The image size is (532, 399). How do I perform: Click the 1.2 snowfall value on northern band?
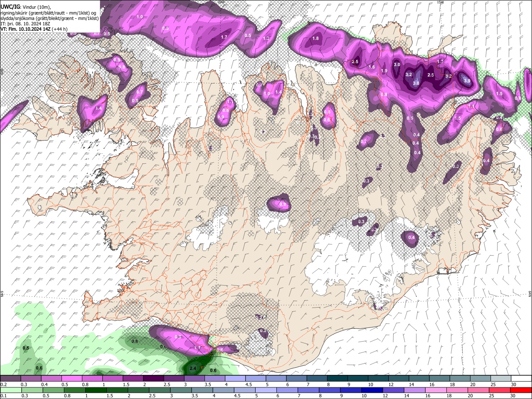coord(266,38)
